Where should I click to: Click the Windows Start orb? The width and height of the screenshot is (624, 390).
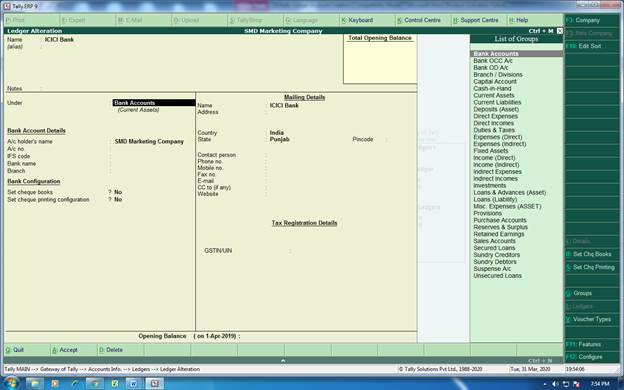pos(11,384)
